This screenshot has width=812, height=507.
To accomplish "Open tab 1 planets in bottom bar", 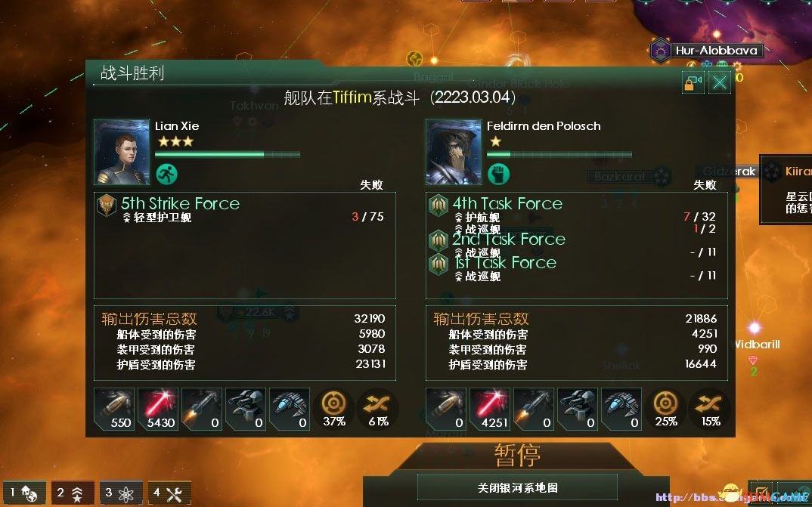I will click(x=24, y=493).
